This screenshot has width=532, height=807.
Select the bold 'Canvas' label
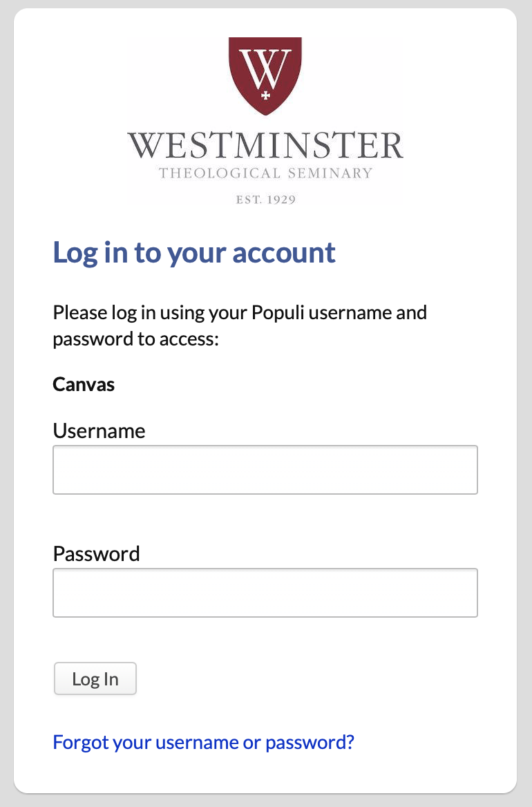[x=83, y=384]
